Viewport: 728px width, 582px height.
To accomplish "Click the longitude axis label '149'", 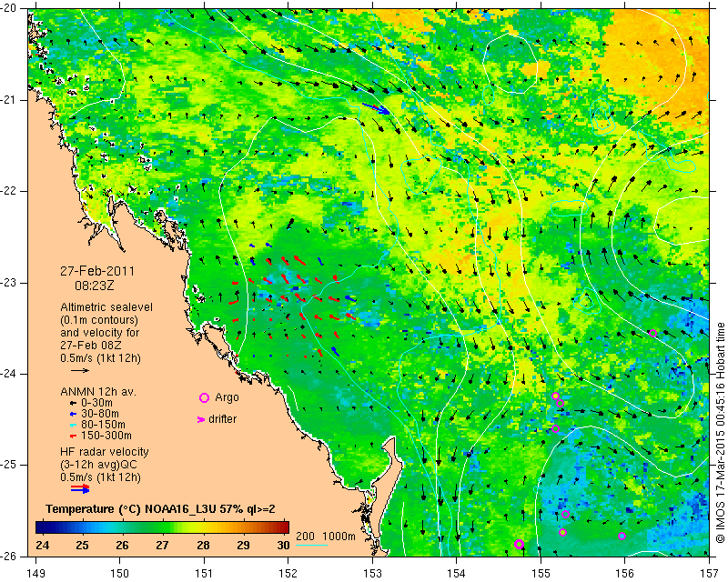I will click(35, 574).
